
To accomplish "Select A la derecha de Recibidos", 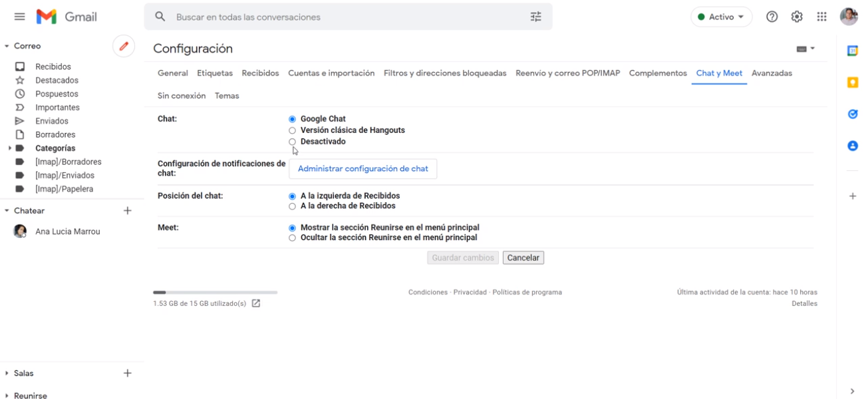I will click(292, 206).
